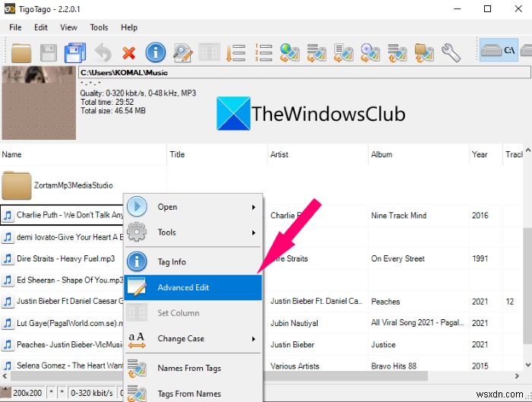Click the disc with tags toolbar icon

pos(370,52)
